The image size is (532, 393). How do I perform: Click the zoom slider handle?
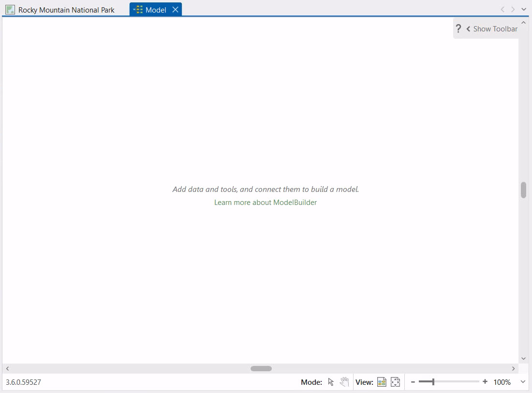point(433,382)
